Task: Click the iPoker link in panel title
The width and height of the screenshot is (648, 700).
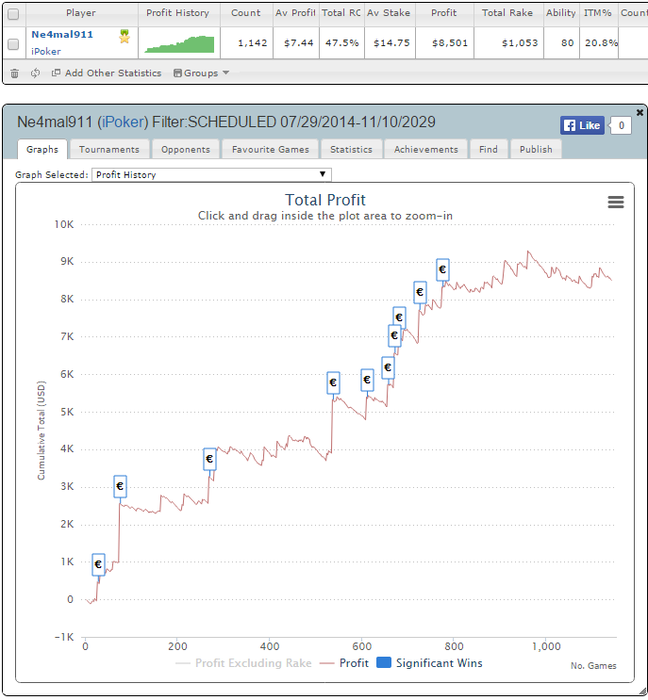Action: tap(123, 122)
